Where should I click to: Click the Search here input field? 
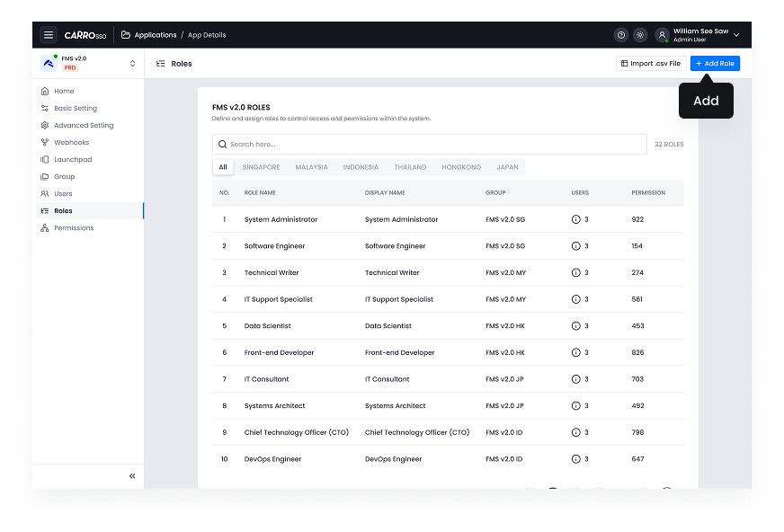432,144
